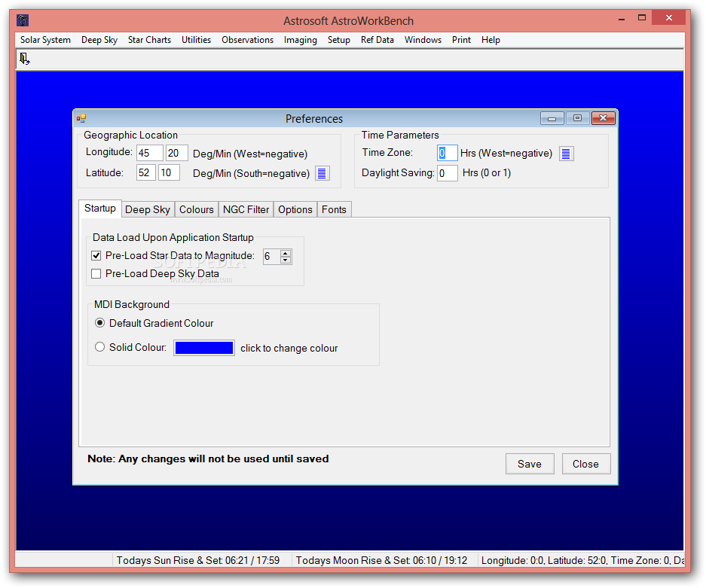Enable Pre-Load Deep Sky Data checkbox

[x=96, y=273]
